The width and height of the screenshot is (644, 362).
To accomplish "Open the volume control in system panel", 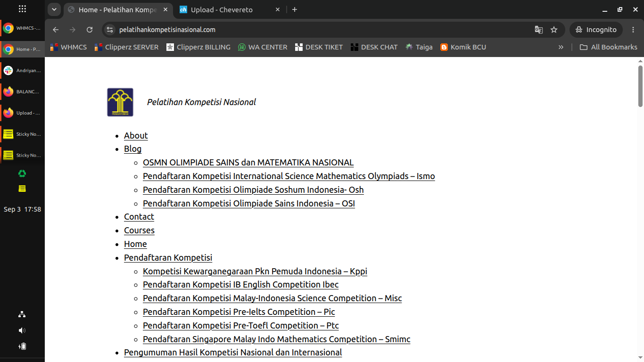I will tap(22, 330).
